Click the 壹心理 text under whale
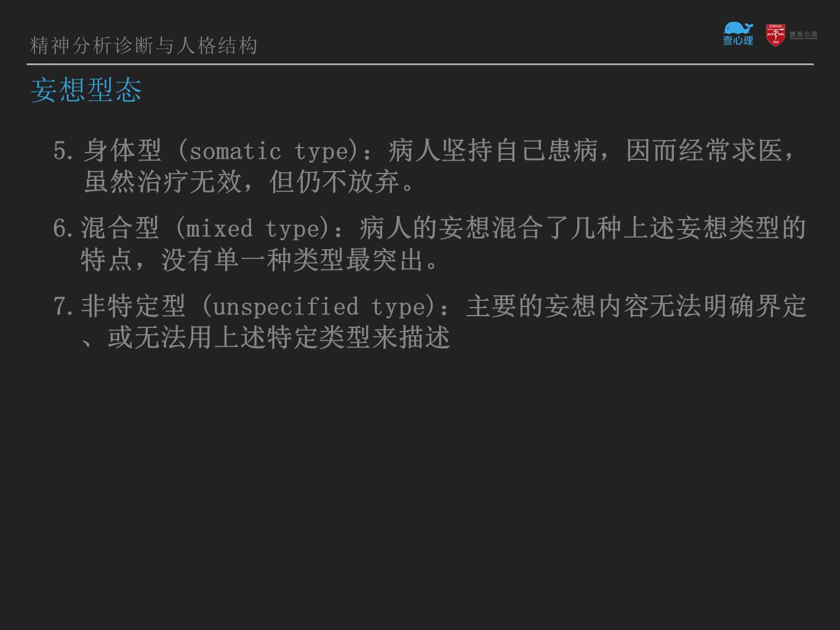Image resolution: width=840 pixels, height=630 pixels. (738, 41)
